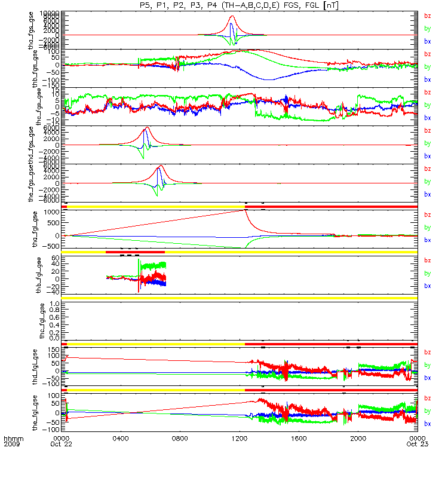Click the red status bar segment above thb_fgl_gse panel
This screenshot has width=448, height=478.
pos(136,252)
